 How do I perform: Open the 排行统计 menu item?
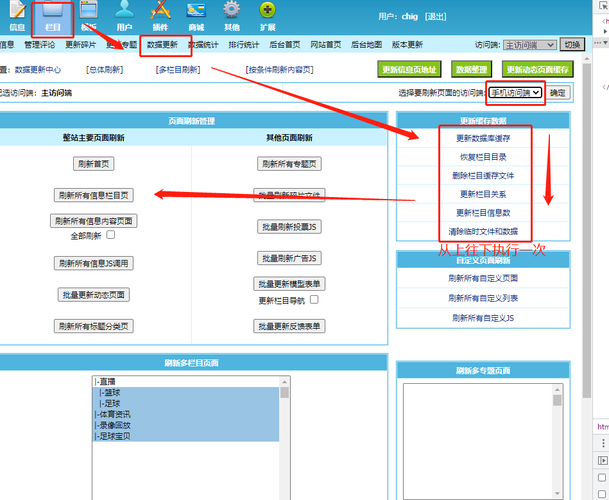tap(244, 45)
